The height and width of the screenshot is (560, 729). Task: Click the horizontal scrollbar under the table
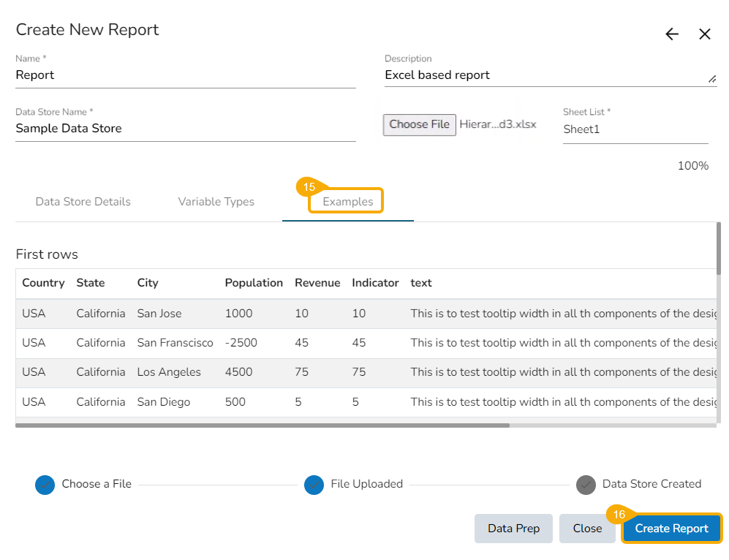[x=262, y=425]
